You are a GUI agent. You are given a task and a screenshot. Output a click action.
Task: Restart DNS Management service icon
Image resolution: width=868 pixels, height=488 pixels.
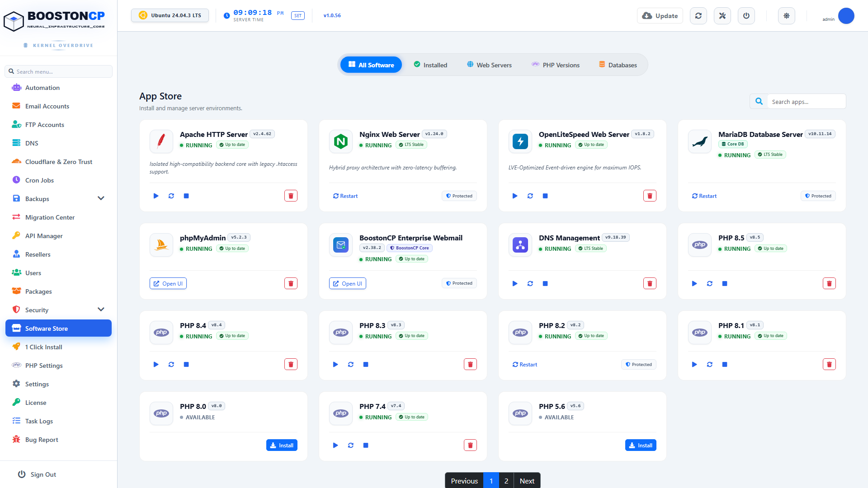click(530, 283)
